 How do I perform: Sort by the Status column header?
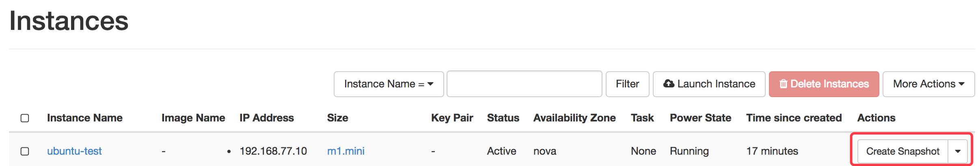click(x=503, y=118)
